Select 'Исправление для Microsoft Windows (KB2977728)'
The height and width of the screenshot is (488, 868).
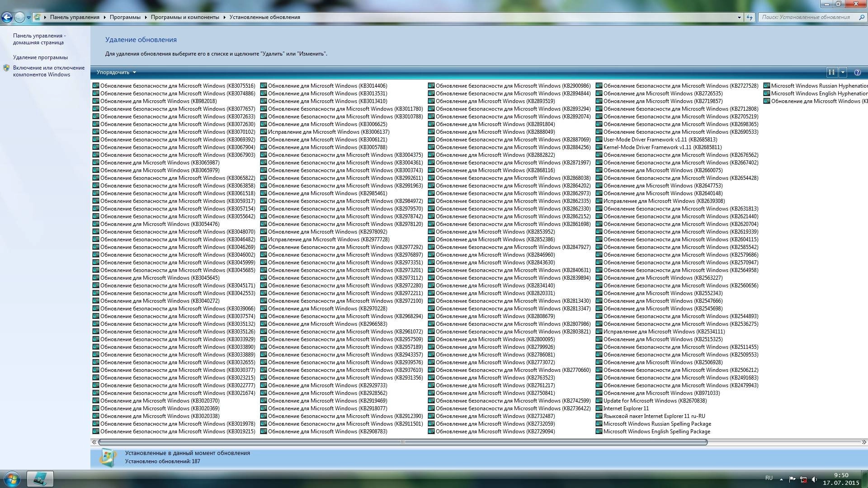(x=325, y=239)
